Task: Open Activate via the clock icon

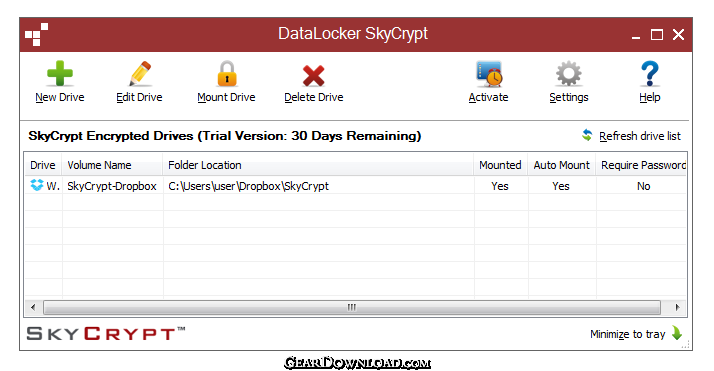Action: click(489, 74)
